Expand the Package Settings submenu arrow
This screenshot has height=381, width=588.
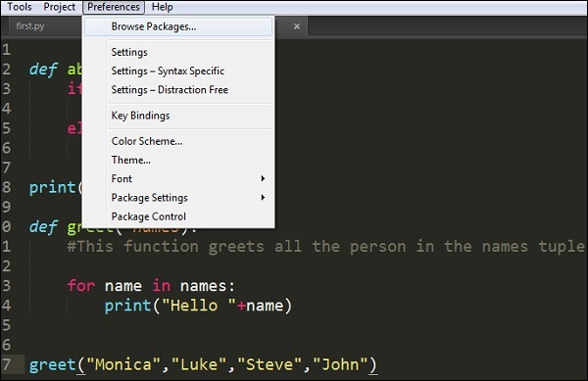tap(263, 198)
